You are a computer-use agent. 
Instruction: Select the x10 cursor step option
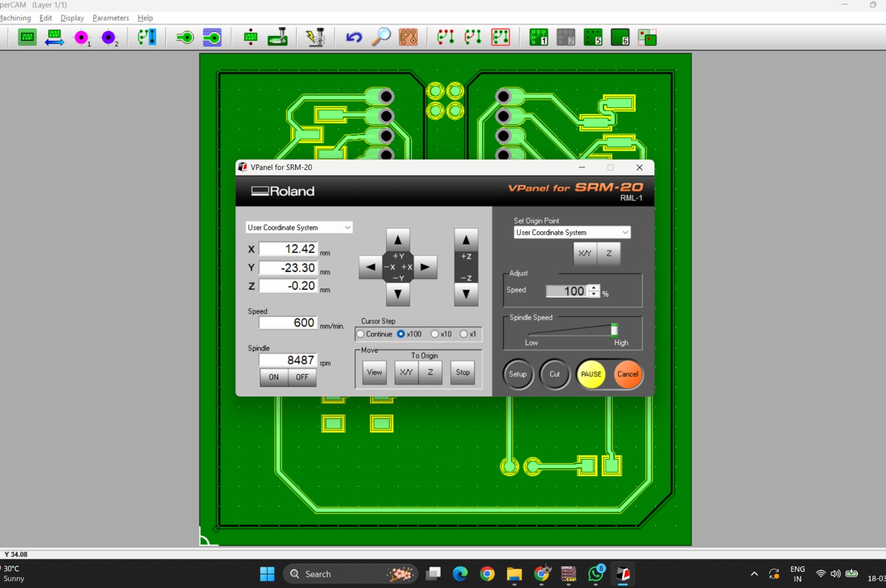pyautogui.click(x=441, y=334)
